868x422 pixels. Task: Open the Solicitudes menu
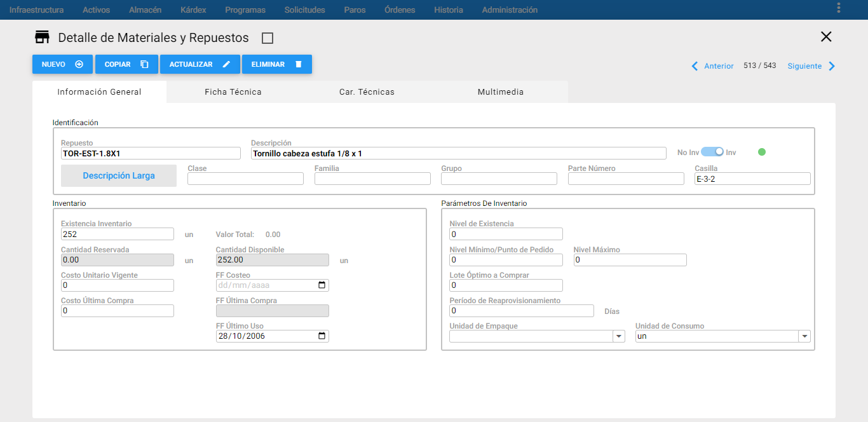click(x=305, y=10)
